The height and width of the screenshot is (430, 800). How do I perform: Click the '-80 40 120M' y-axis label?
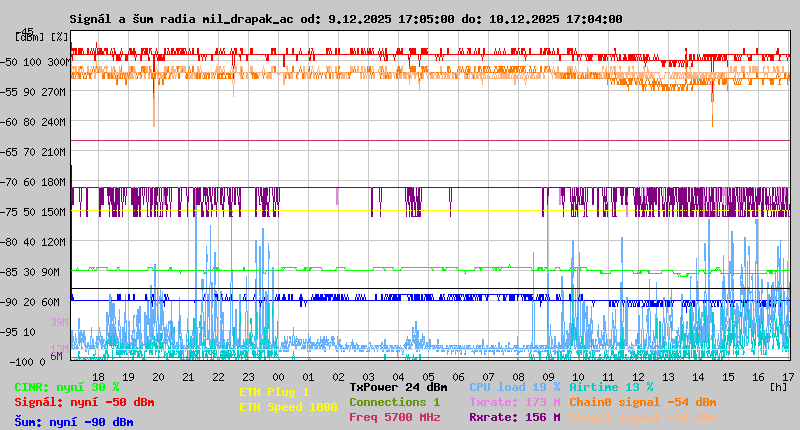click(33, 242)
